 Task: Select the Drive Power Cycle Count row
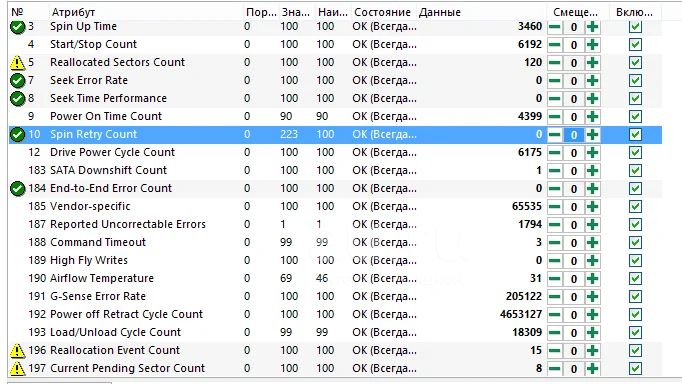pos(335,153)
